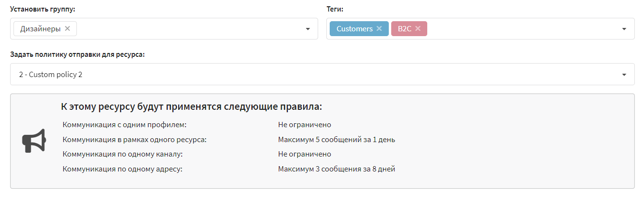The height and width of the screenshot is (197, 644).
Task: Expand the sending policy dropdown arrow
Action: [x=624, y=75]
